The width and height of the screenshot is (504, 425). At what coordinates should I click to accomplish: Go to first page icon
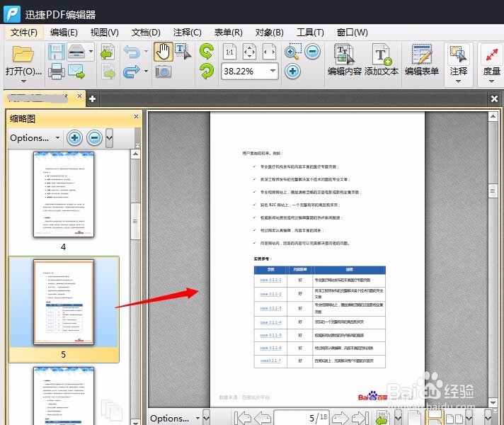242,418
